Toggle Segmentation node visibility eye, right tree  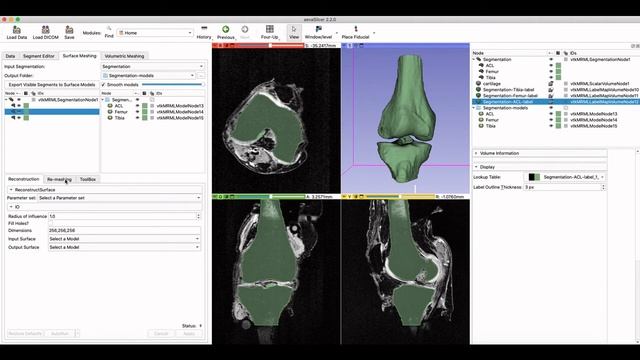coord(551,60)
